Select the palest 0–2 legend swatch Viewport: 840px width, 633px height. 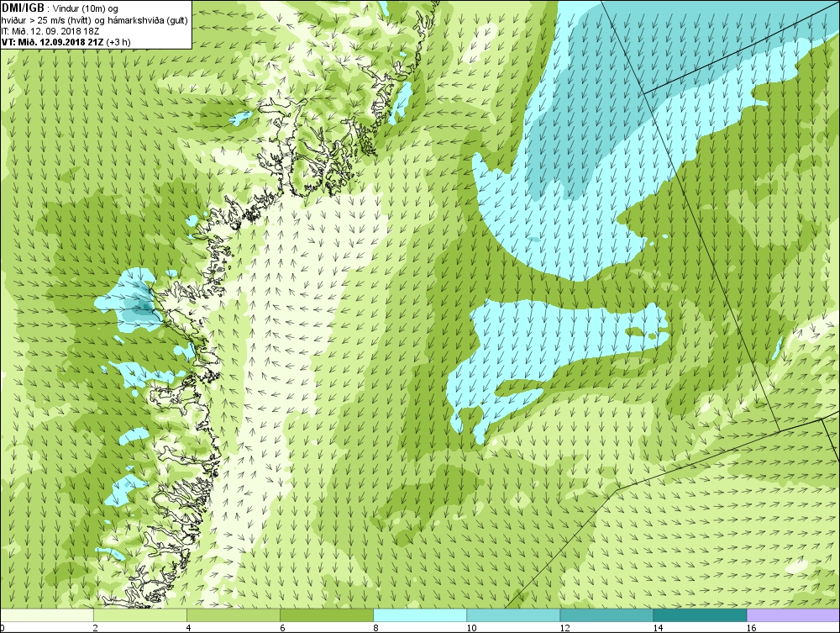[x=47, y=615]
